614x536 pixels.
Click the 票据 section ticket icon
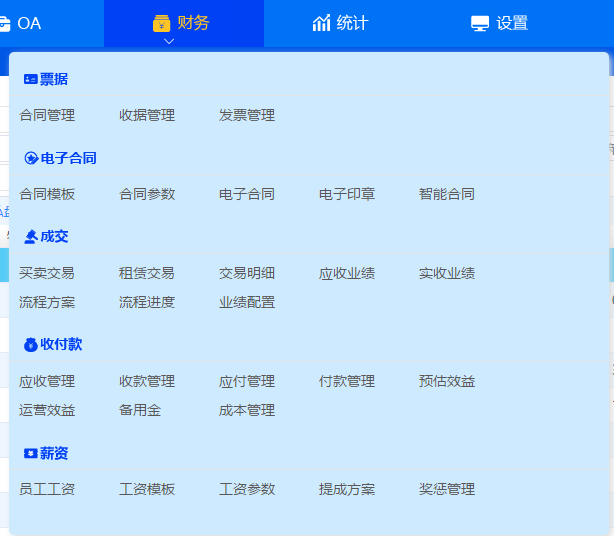[30, 79]
